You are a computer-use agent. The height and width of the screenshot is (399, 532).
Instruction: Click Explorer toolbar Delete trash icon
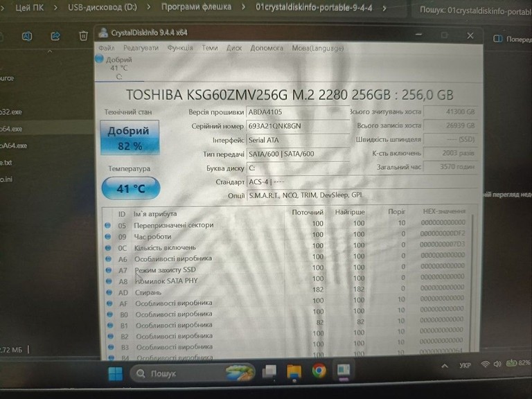[83, 36]
